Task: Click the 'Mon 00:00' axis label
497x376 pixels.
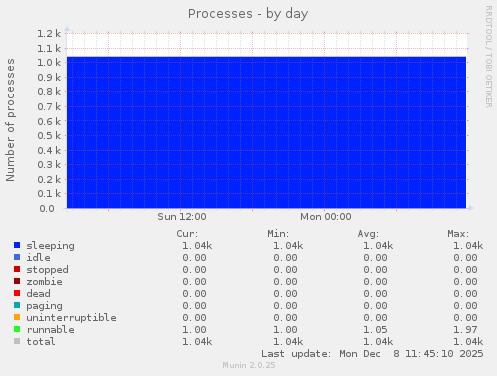Action: (326, 217)
